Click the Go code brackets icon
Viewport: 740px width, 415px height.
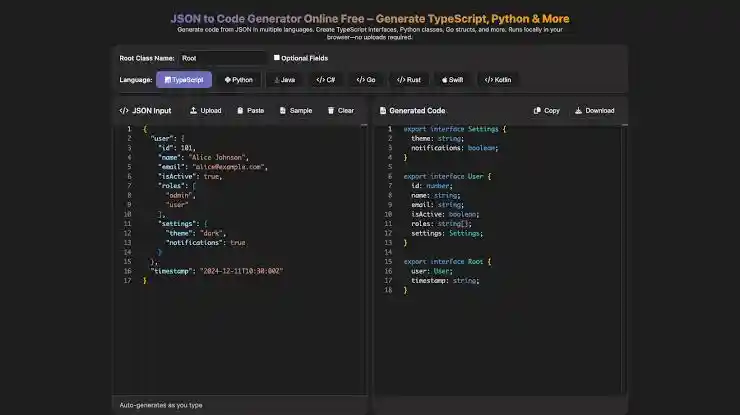361,80
